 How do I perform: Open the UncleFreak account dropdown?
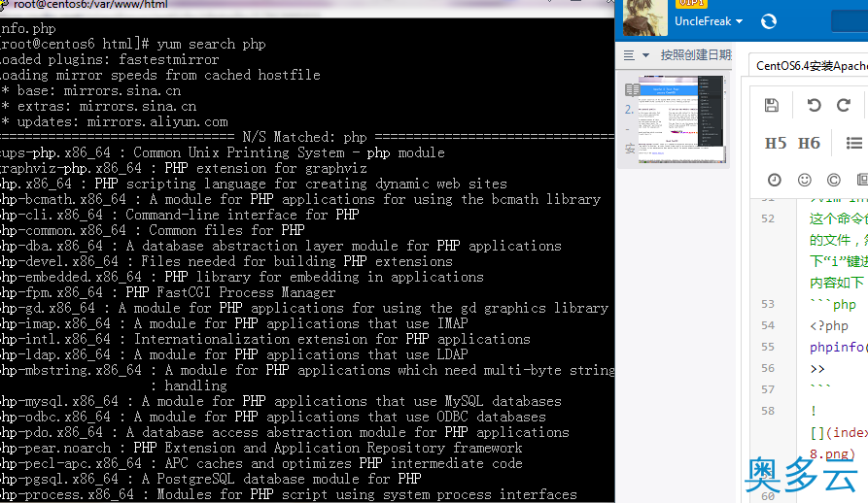(x=709, y=21)
